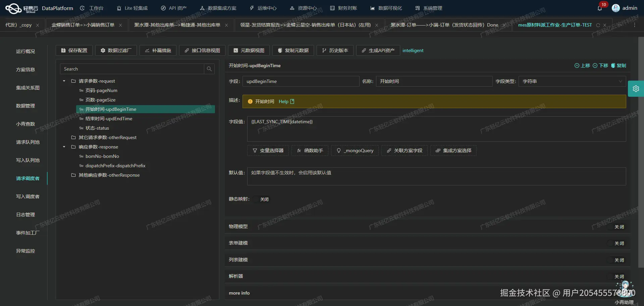The width and height of the screenshot is (644, 306).
Task: Click the 默认值 input field
Action: tap(436, 176)
